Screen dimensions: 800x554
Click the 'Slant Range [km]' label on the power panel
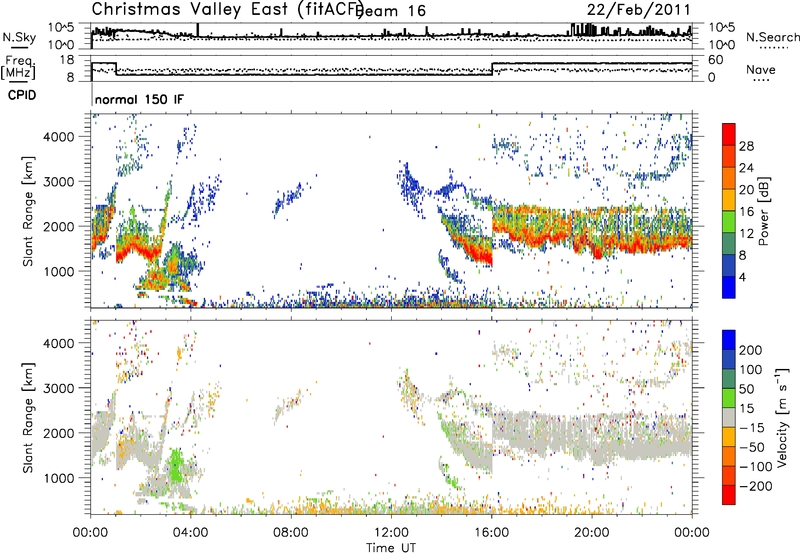pyautogui.click(x=28, y=211)
